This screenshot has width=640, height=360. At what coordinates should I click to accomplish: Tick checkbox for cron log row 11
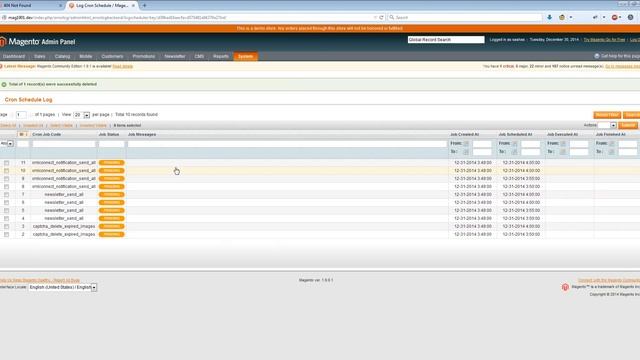pos(7,163)
